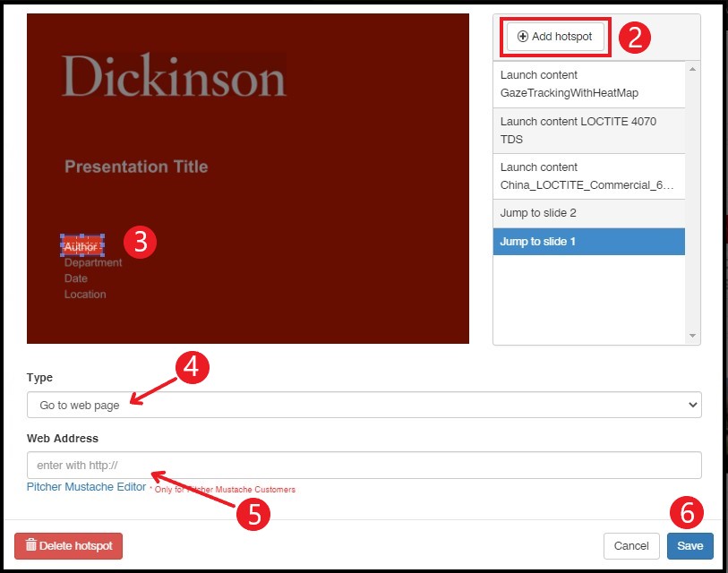This screenshot has height=573, width=728.
Task: Click the Location text on the slide
Action: click(85, 295)
